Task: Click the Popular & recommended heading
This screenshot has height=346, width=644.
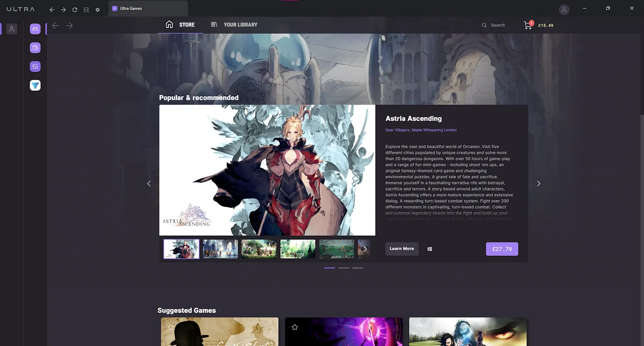Action: 199,98
